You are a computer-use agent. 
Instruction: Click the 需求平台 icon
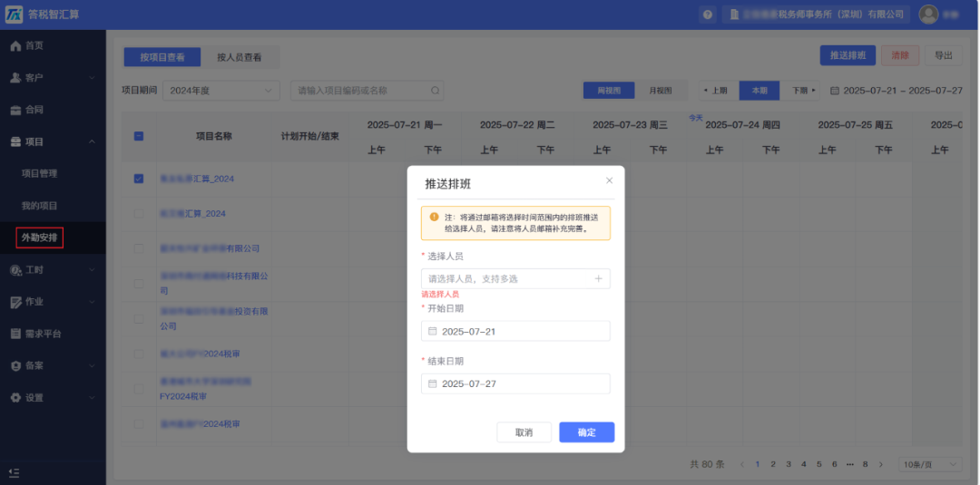point(16,334)
